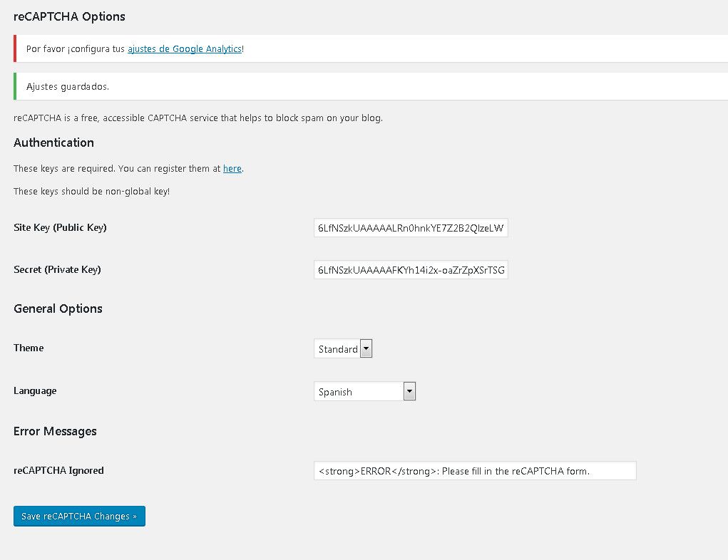
Task: Click the reCAPTCHA free service description sentence
Action: click(x=198, y=118)
